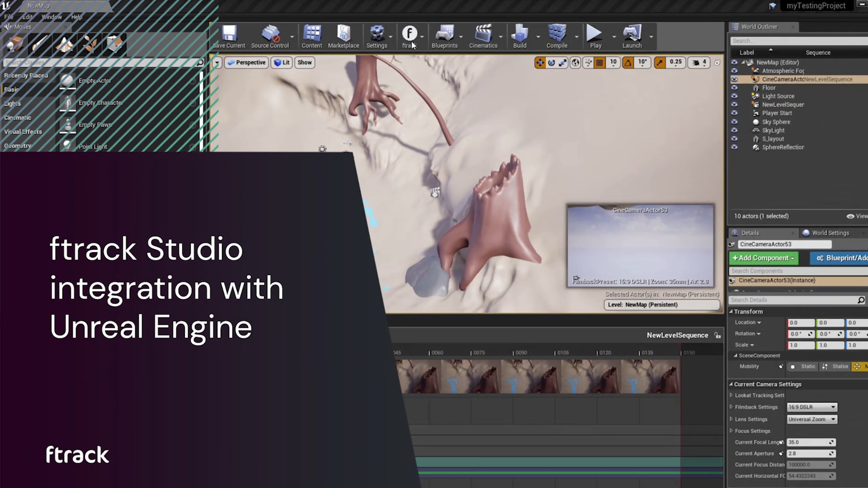Click the Compile toolbar icon
This screenshot has width=868, height=488.
[x=557, y=36]
